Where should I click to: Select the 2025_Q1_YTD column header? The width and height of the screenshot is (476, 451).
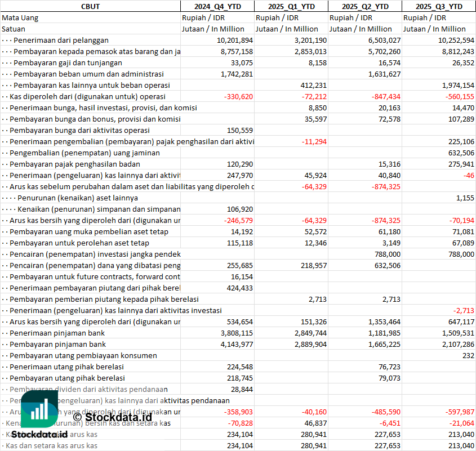click(x=291, y=6)
